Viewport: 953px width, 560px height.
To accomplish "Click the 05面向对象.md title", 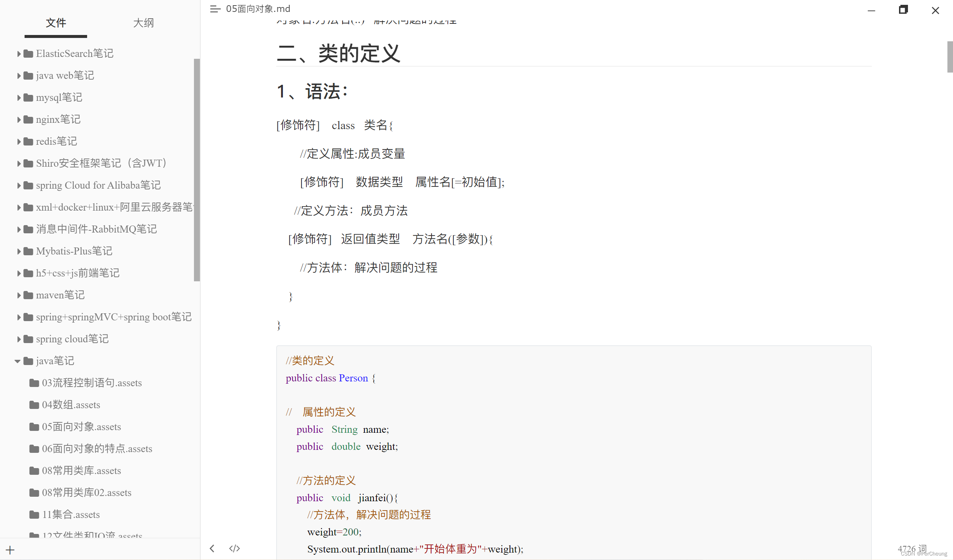I will coord(258,9).
